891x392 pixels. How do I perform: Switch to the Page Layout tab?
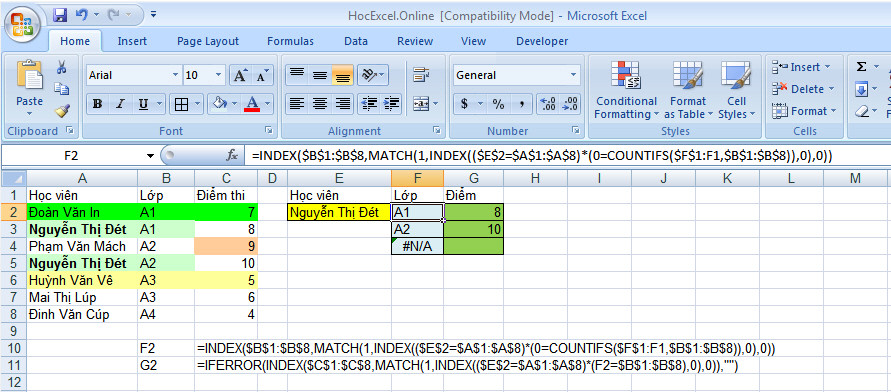pyautogui.click(x=208, y=41)
